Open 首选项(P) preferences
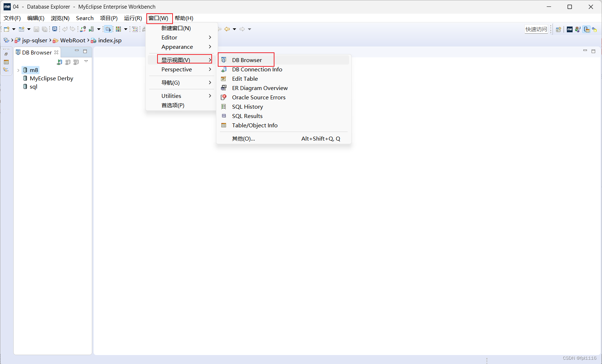This screenshot has width=602, height=364. pyautogui.click(x=182, y=105)
